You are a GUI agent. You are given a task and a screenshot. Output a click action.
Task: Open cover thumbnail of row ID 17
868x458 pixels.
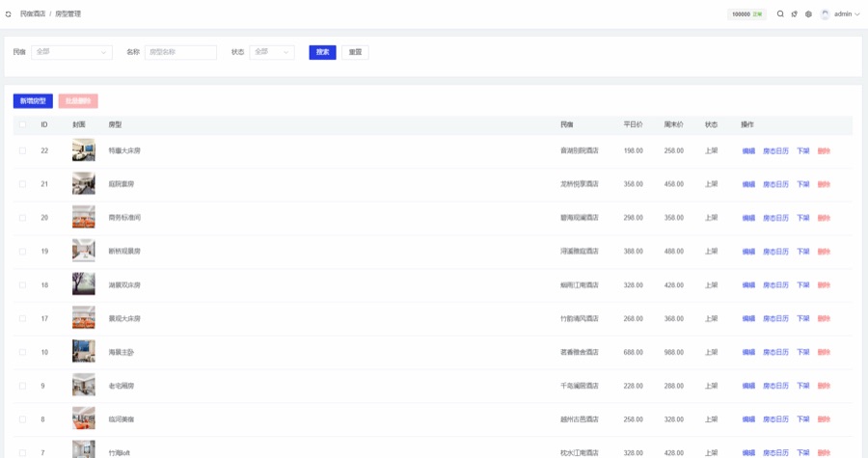coord(84,318)
